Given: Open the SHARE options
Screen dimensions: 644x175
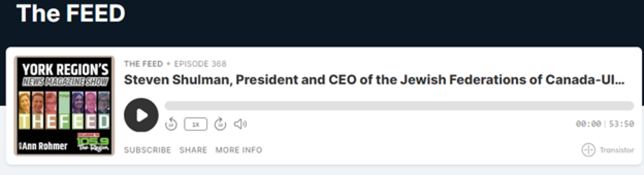Looking at the screenshot, I should (x=193, y=150).
